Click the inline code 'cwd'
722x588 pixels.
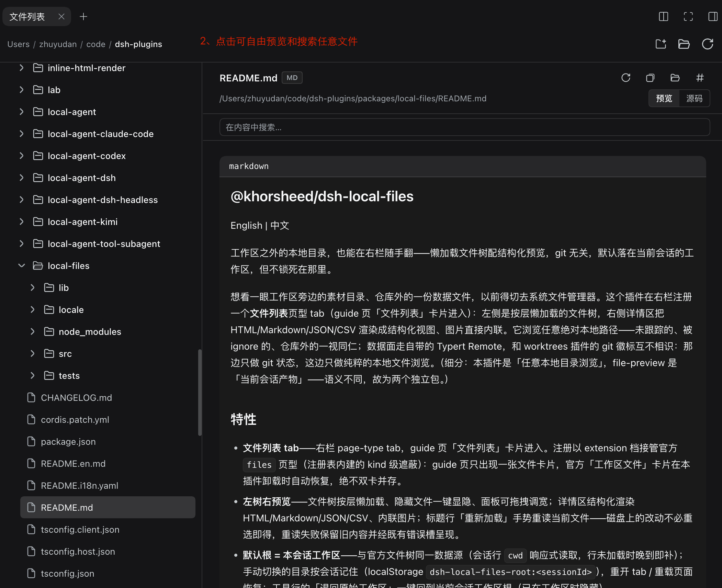(x=515, y=555)
